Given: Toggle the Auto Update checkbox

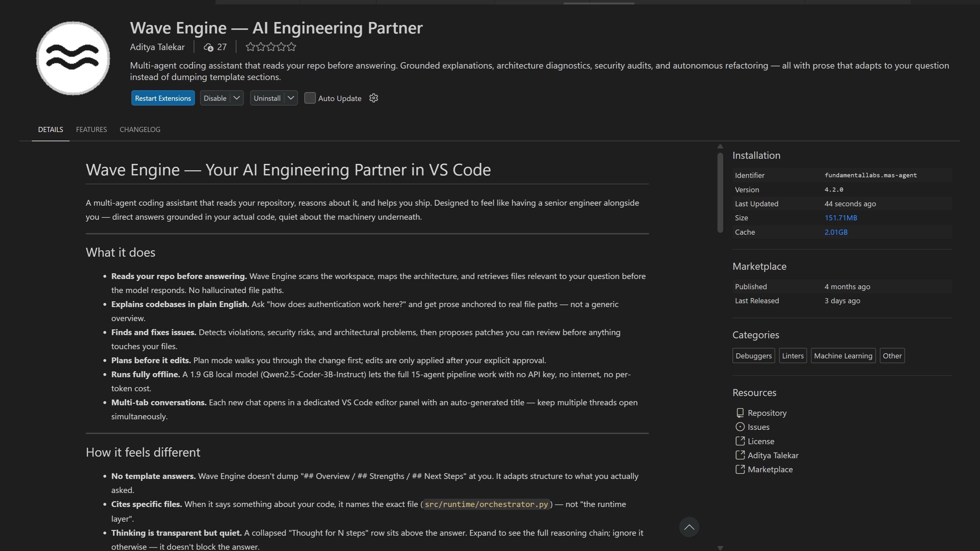Looking at the screenshot, I should pos(310,98).
